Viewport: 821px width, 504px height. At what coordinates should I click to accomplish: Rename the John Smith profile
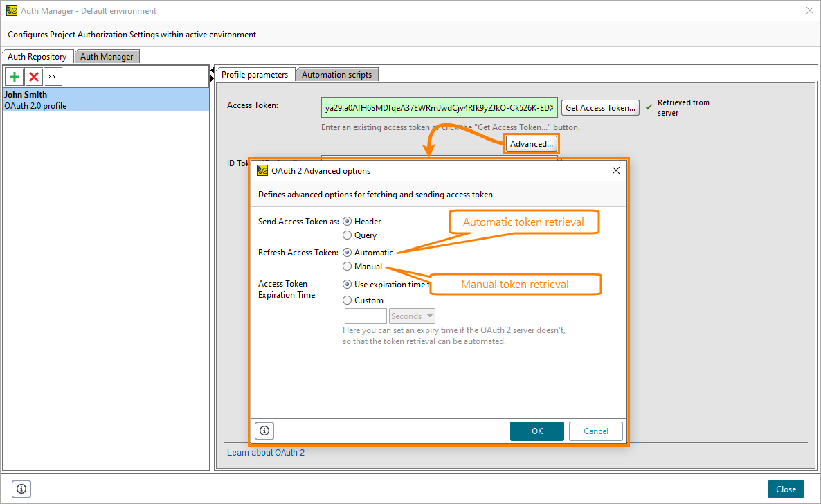[53, 76]
